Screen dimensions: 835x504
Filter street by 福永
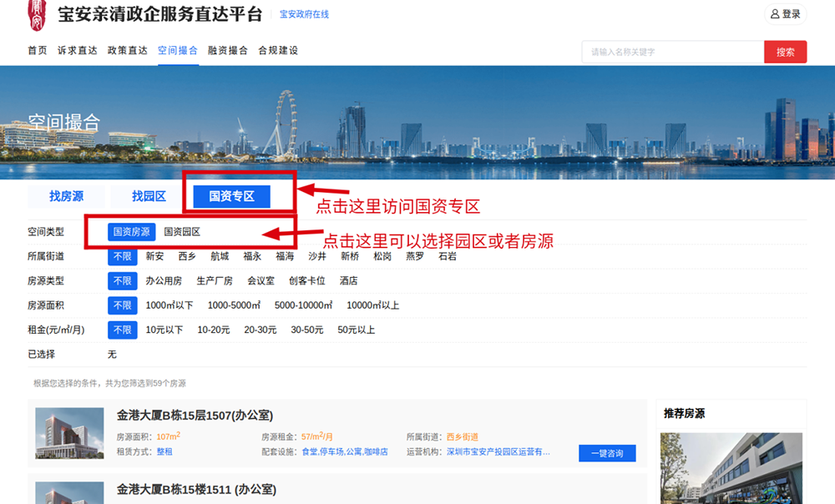(x=252, y=256)
